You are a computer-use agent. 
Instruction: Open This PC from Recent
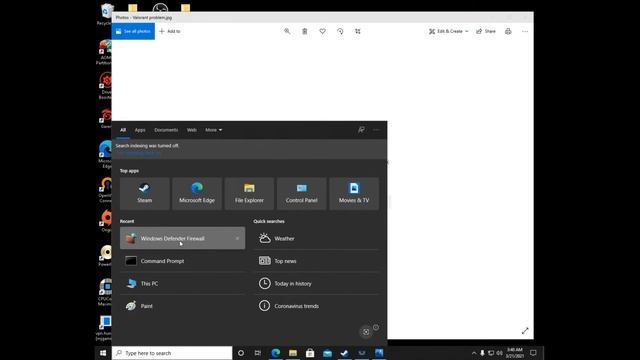pos(182,283)
